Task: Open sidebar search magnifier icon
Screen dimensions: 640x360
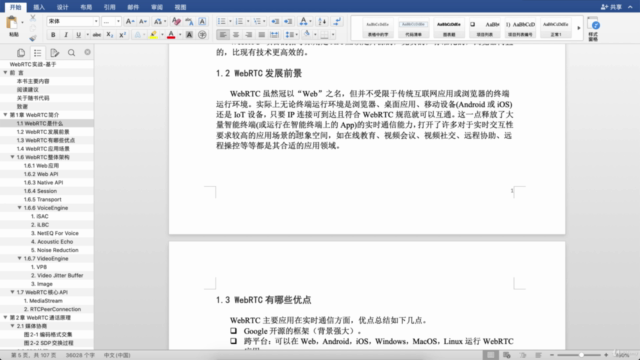Action: (71, 53)
